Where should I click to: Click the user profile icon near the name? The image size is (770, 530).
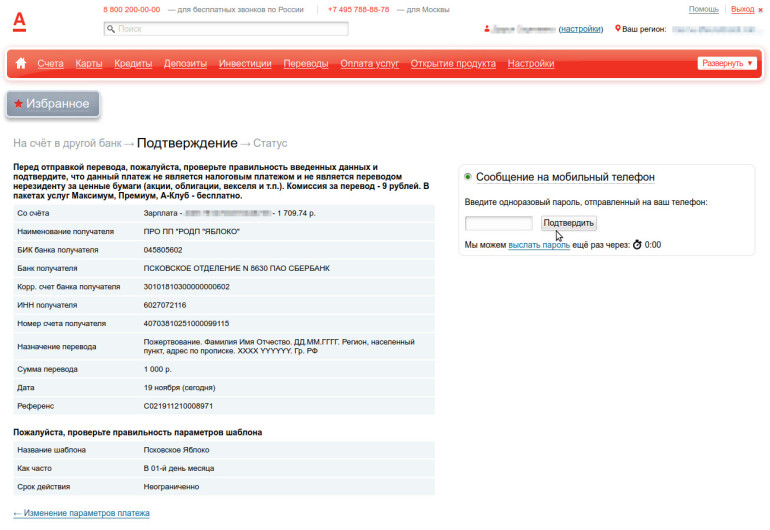[487, 29]
